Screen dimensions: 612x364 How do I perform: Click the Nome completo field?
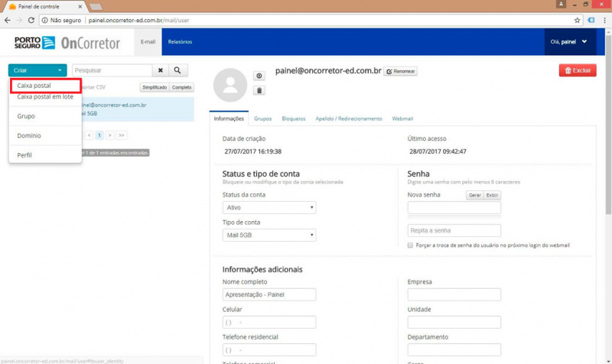pos(269,294)
